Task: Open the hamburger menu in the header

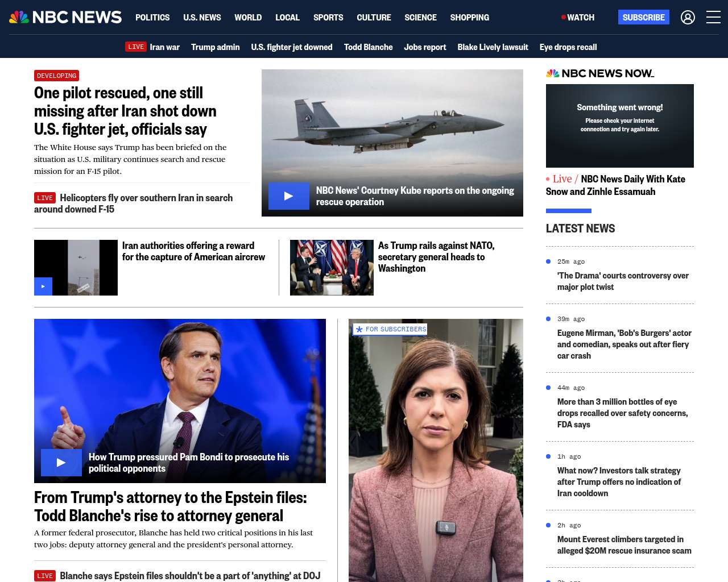Action: click(x=713, y=18)
